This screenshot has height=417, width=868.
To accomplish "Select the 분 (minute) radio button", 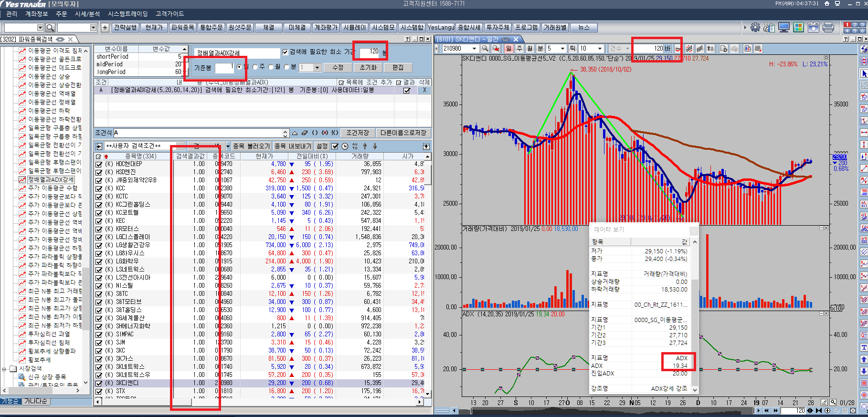I will 287,67.
